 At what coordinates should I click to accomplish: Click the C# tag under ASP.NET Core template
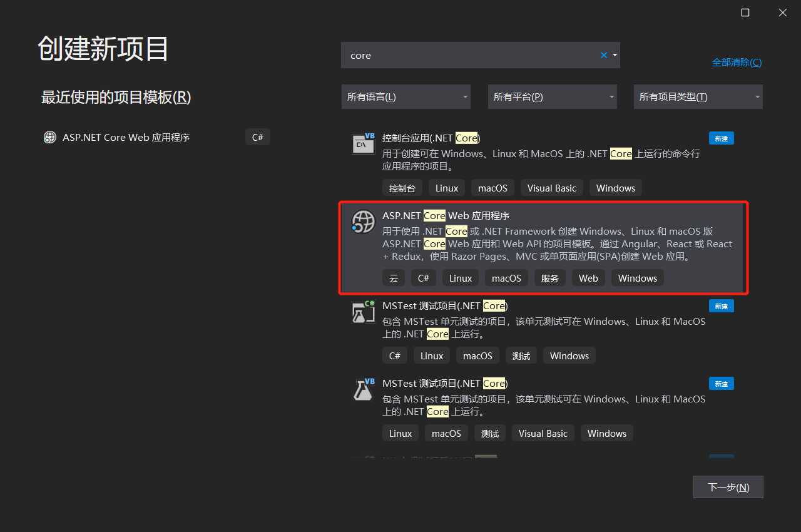(x=424, y=279)
